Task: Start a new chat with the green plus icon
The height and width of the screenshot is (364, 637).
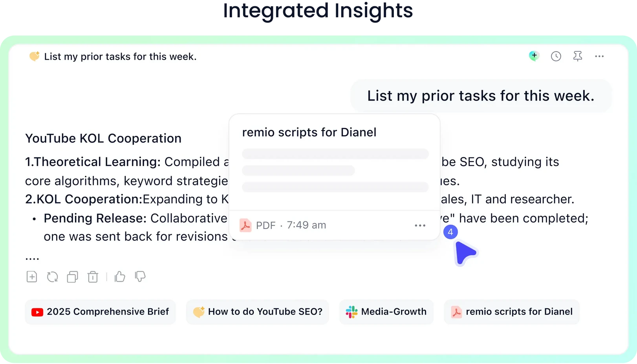Action: pyautogui.click(x=534, y=56)
